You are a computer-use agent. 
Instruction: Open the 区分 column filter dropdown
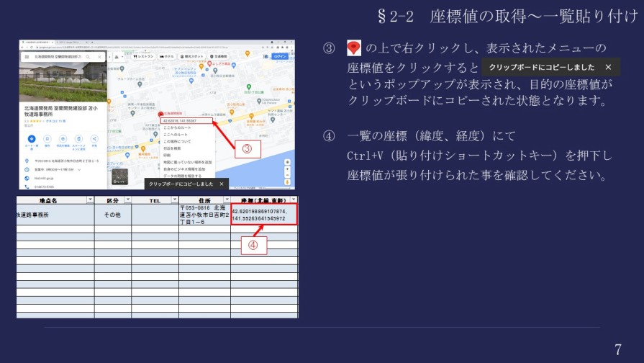pos(127,200)
